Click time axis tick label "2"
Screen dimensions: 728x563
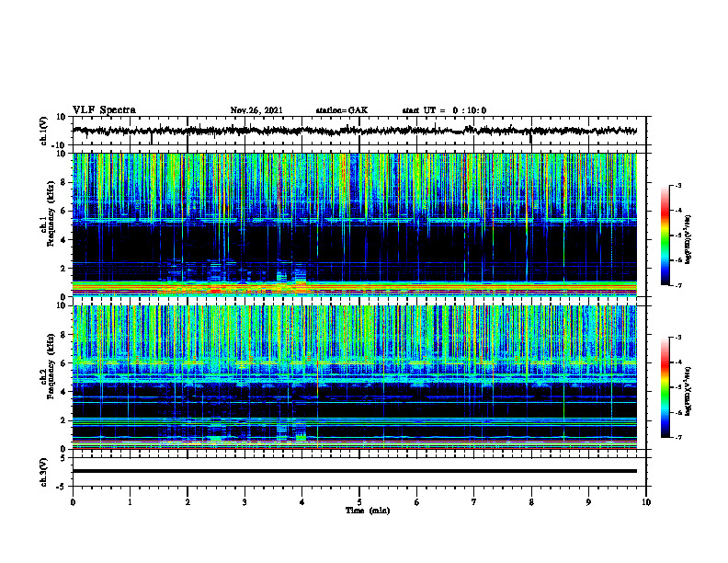point(188,502)
